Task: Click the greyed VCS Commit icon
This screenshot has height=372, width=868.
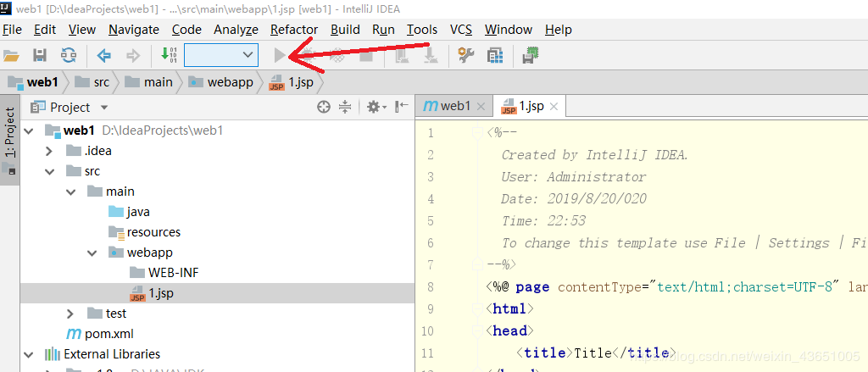Action: (430, 55)
